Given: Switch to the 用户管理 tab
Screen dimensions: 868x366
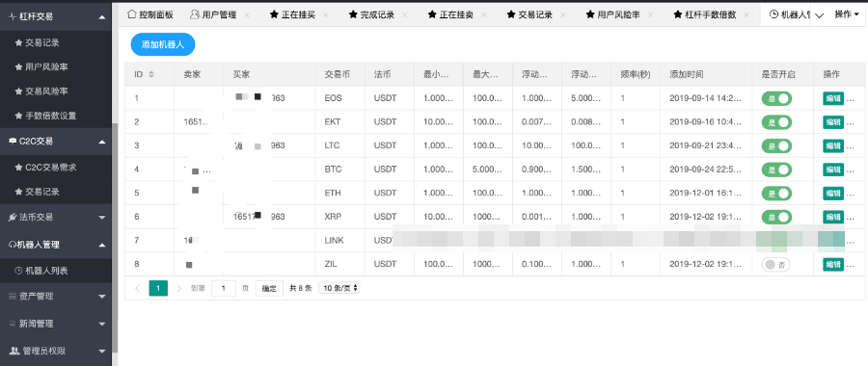Looking at the screenshot, I should click(213, 14).
